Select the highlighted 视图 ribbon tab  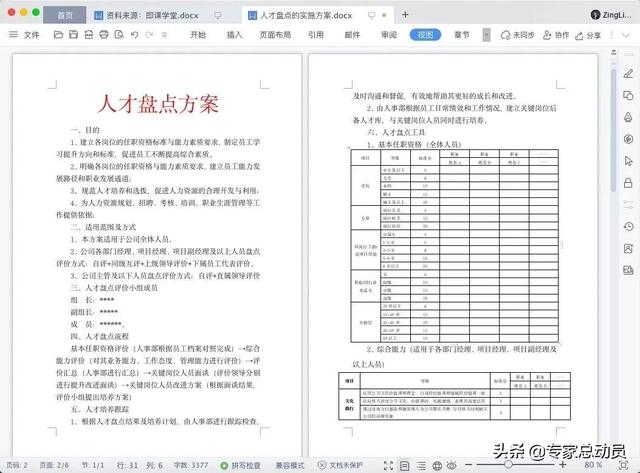click(425, 35)
